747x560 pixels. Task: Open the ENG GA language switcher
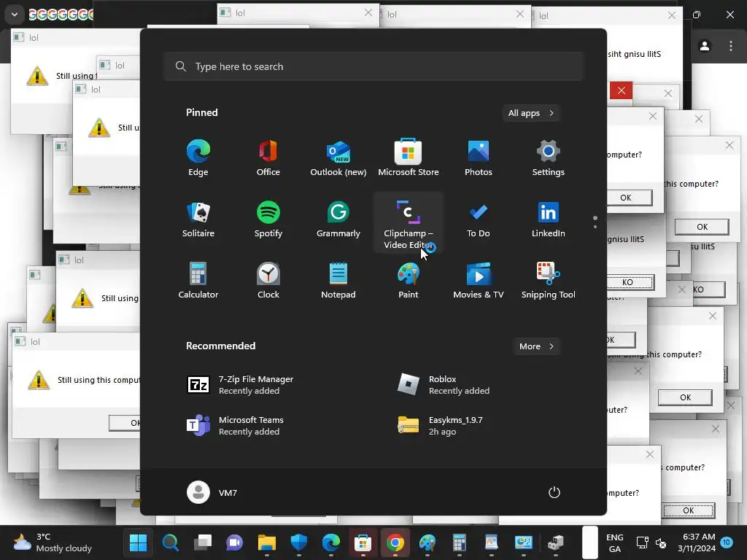pyautogui.click(x=614, y=542)
